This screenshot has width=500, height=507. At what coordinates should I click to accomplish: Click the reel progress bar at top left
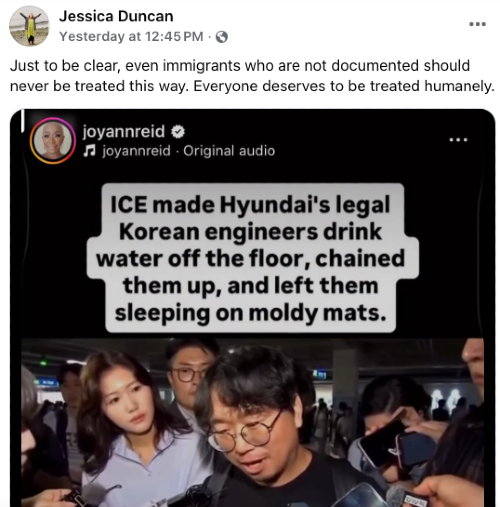[x=23, y=121]
